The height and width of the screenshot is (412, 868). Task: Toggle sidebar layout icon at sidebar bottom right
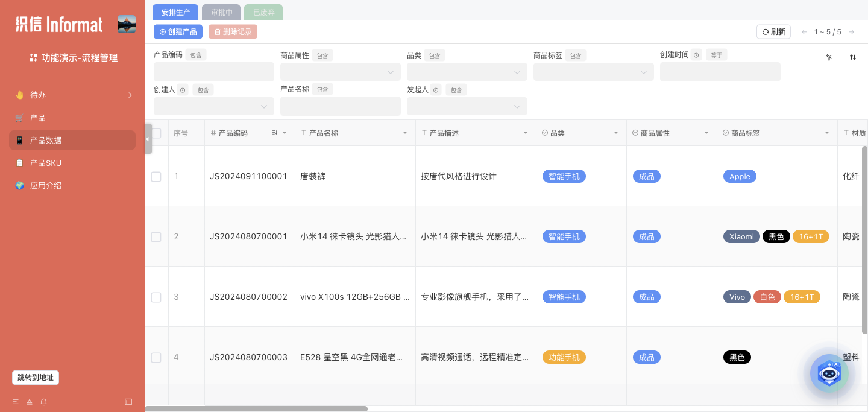pyautogui.click(x=128, y=402)
